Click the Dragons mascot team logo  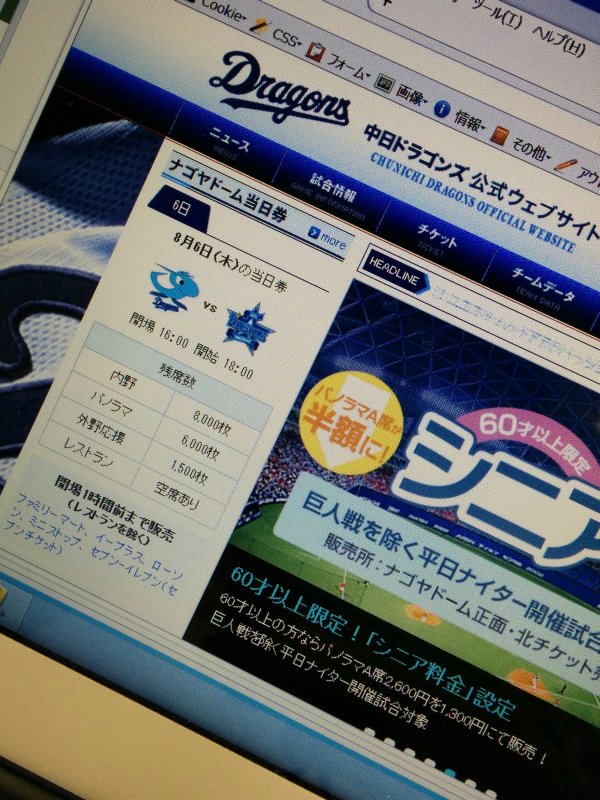[173, 287]
